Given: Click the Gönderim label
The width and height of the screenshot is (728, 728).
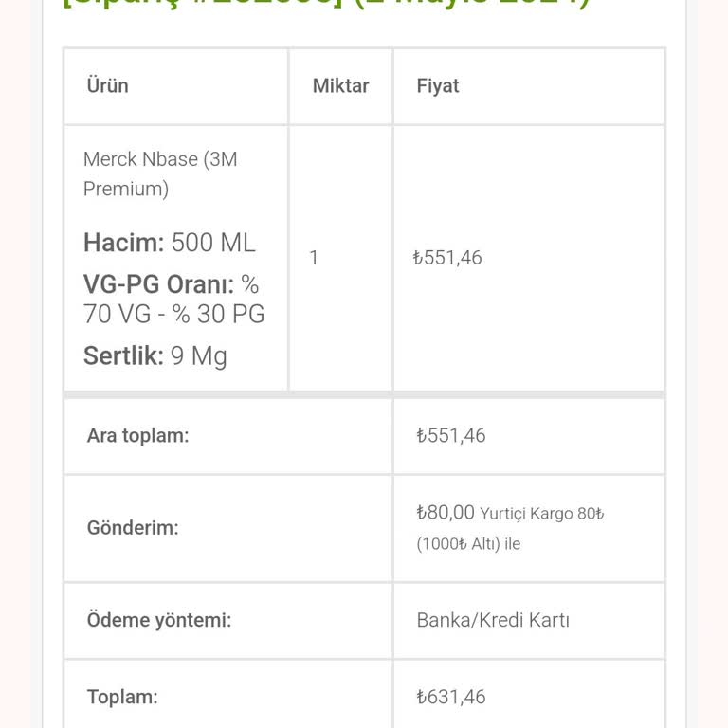Looking at the screenshot, I should click(133, 528).
